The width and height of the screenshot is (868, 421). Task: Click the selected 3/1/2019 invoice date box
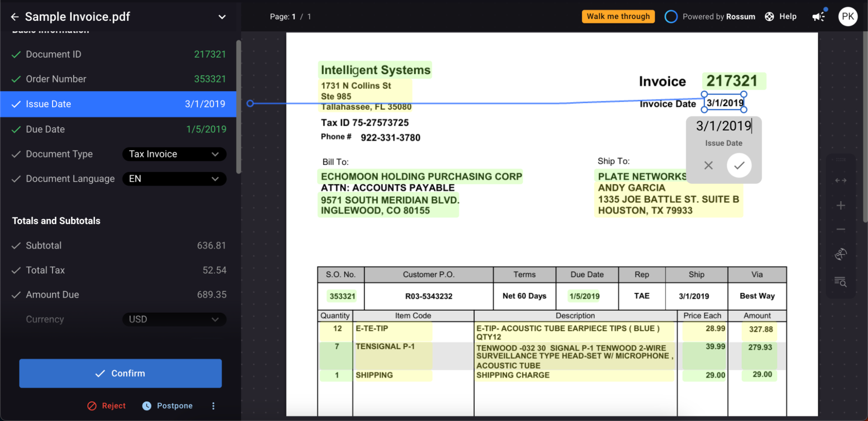724,102
